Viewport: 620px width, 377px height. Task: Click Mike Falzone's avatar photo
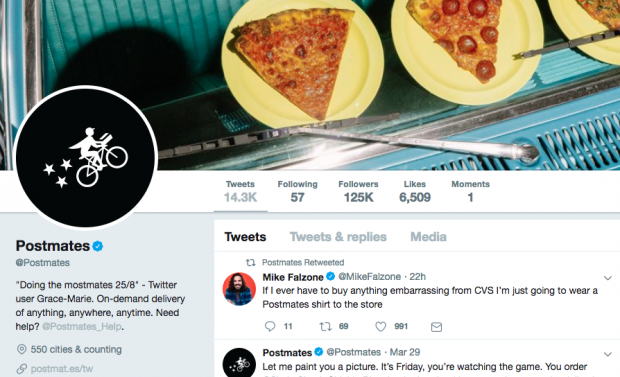pos(239,289)
